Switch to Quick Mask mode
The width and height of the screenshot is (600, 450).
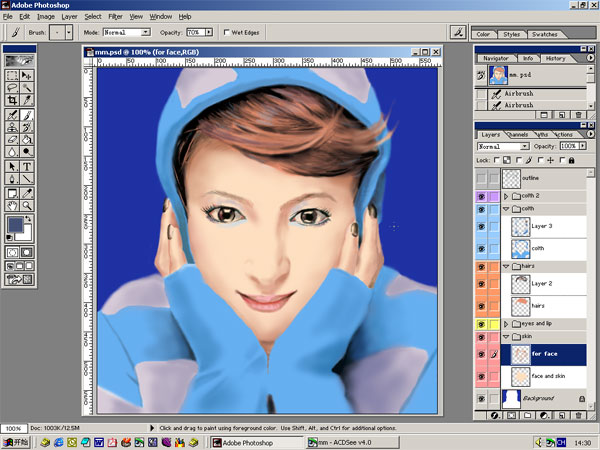point(27,252)
